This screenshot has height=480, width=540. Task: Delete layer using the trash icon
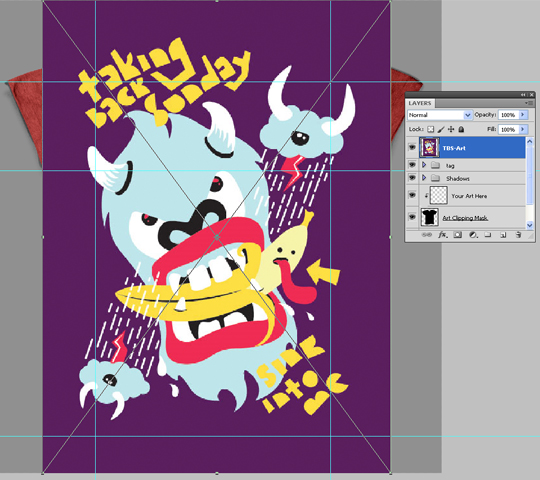point(518,235)
